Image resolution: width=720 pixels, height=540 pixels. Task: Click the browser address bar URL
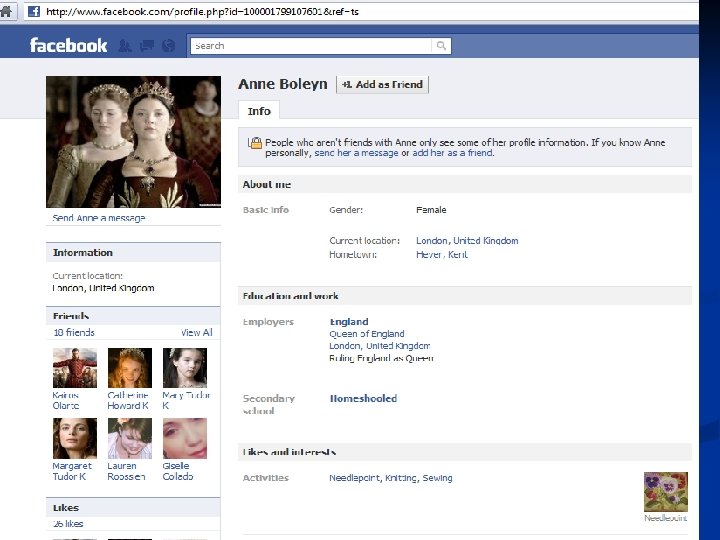point(202,11)
